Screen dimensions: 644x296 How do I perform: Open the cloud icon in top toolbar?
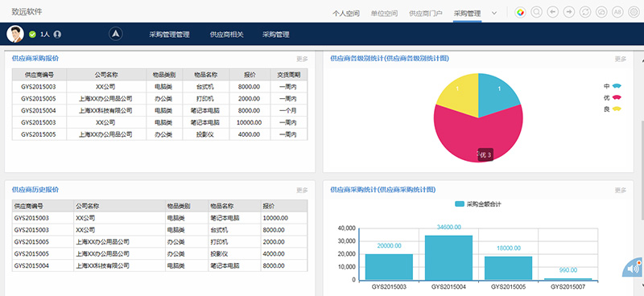click(601, 12)
